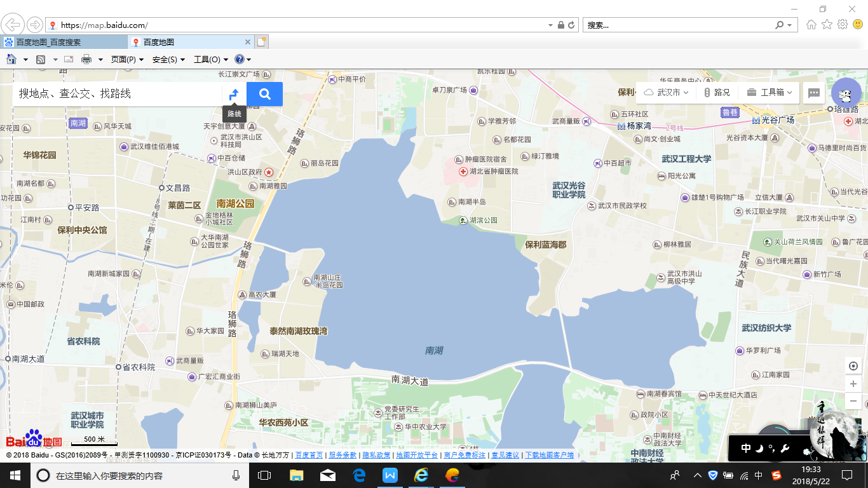Open the 安全(S) menu
The height and width of the screenshot is (488, 868).
pyautogui.click(x=168, y=59)
